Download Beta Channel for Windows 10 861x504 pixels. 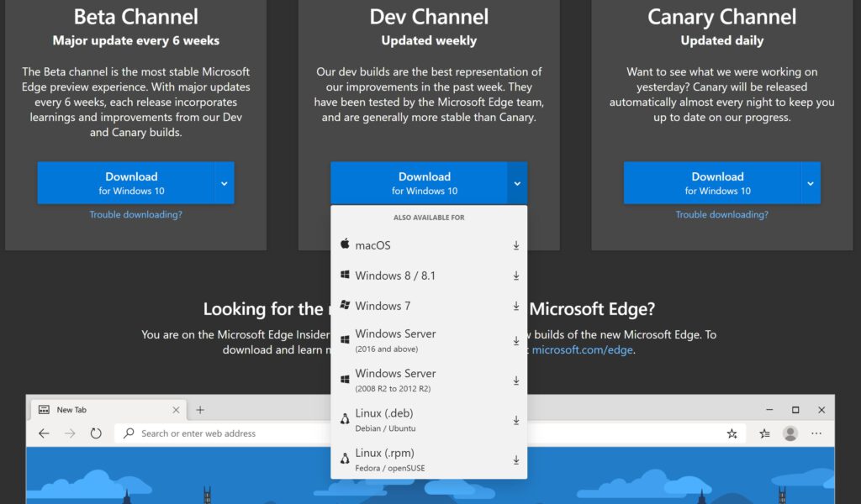click(x=126, y=183)
